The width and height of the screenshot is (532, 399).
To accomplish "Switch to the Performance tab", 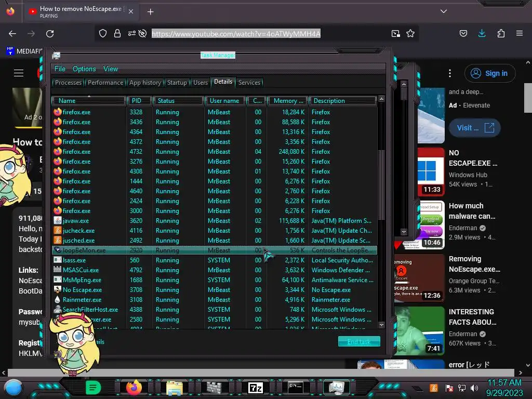I will (105, 83).
